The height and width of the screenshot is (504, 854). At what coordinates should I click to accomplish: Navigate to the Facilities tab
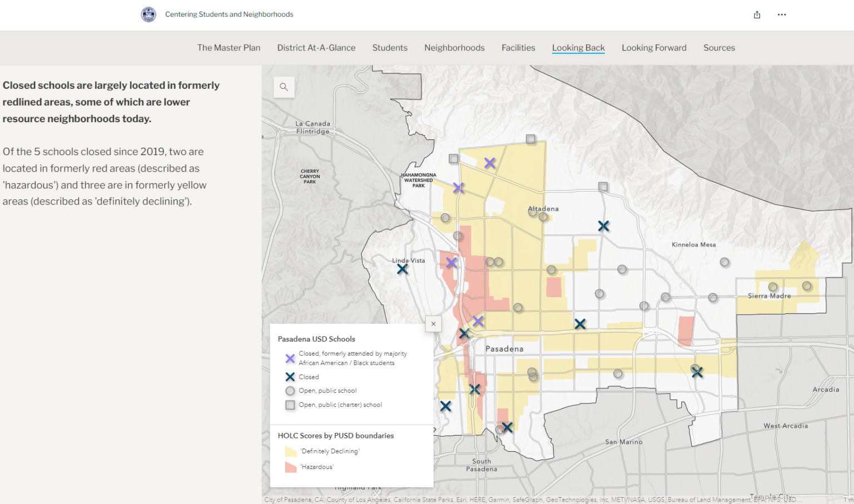coord(518,48)
